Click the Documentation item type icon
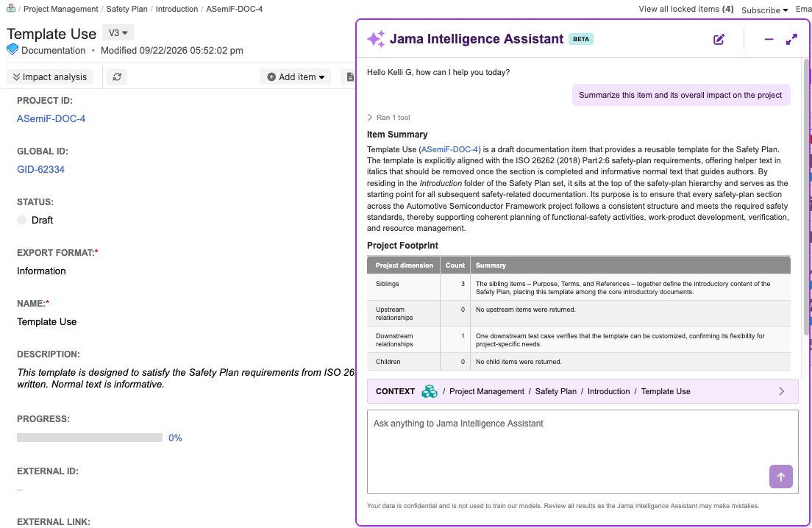 13,50
